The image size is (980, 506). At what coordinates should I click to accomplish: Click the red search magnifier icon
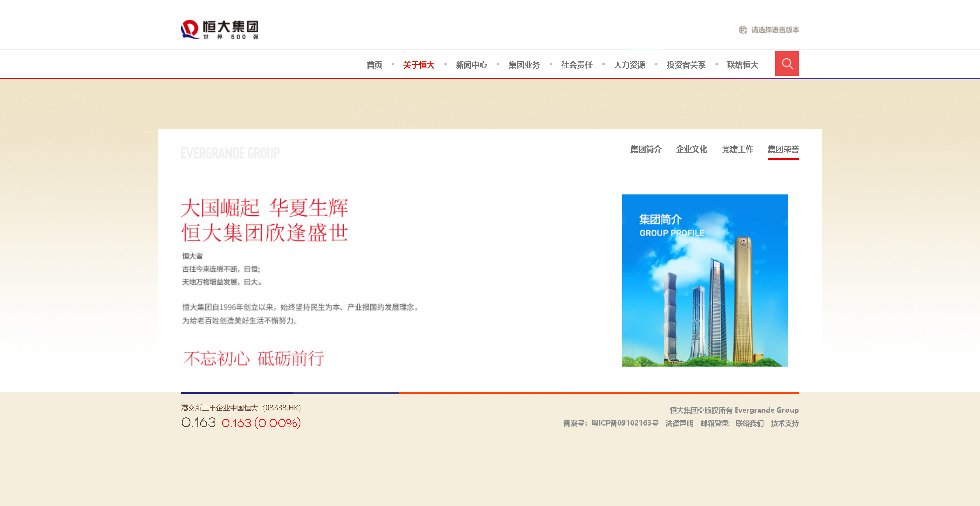[786, 64]
